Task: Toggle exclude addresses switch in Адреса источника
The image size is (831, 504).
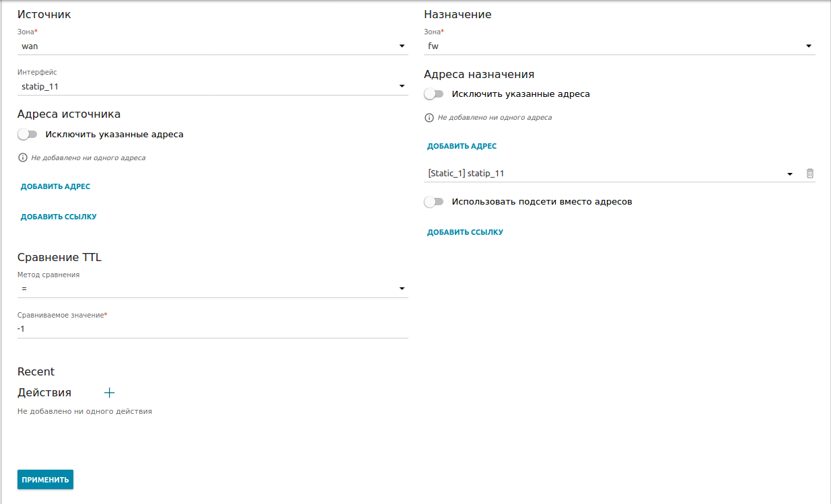Action: (x=28, y=135)
